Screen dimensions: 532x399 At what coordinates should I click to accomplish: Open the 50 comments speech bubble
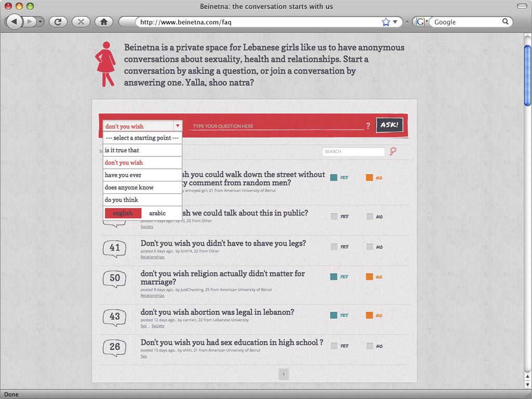[114, 279]
